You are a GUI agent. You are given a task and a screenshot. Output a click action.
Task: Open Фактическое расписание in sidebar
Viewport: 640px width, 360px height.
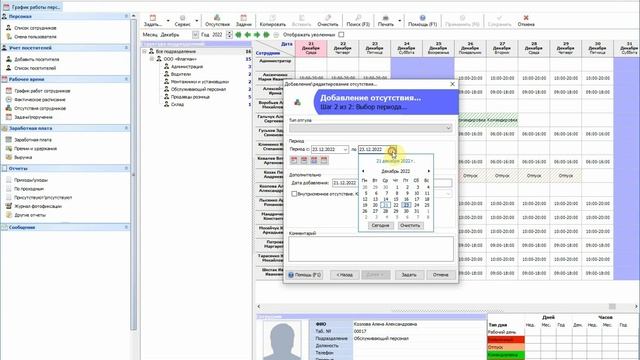[35, 99]
